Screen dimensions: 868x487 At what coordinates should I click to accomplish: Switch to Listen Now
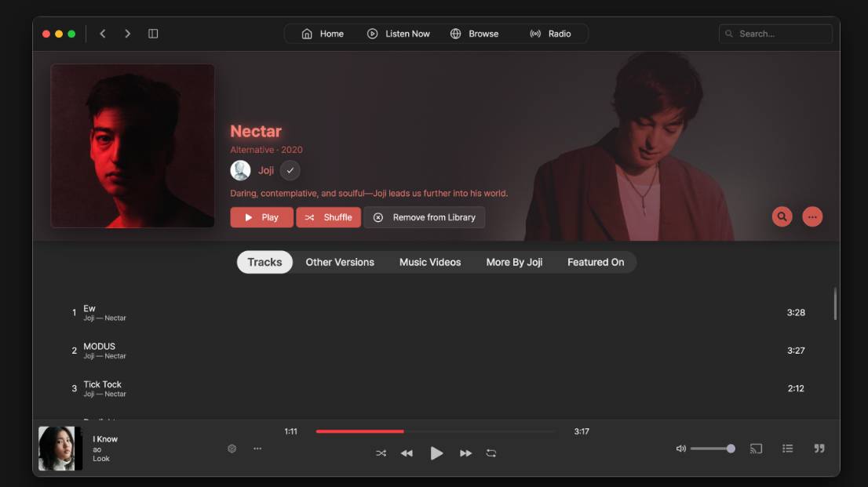399,34
